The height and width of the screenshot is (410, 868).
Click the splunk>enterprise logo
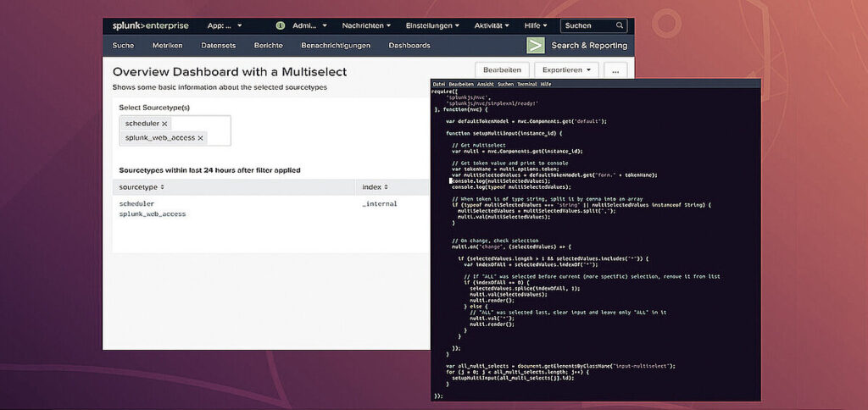[x=151, y=25]
